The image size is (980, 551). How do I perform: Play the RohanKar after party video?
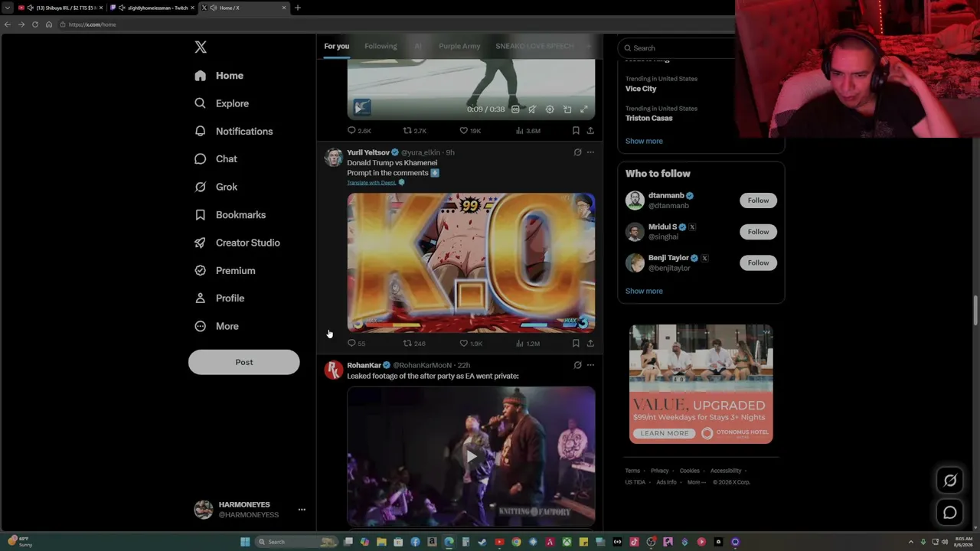pyautogui.click(x=471, y=457)
